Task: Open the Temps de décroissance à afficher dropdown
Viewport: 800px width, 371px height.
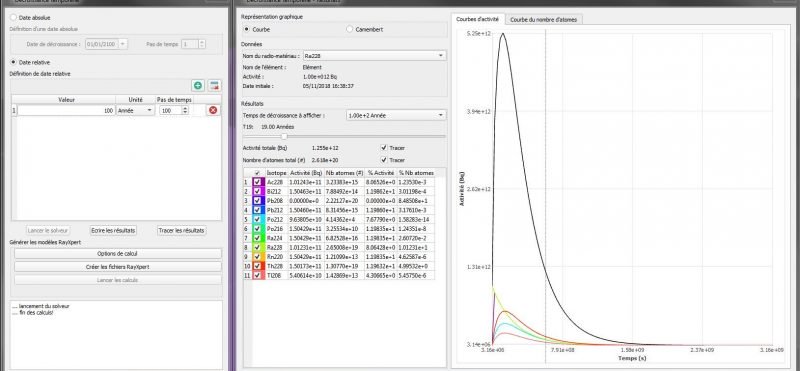Action: point(396,115)
